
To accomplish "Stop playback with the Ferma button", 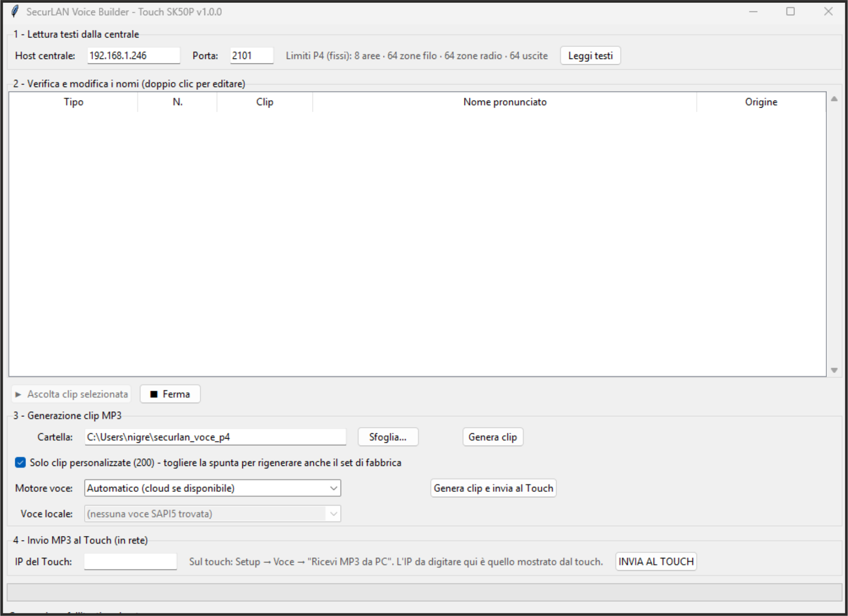I will (x=170, y=394).
